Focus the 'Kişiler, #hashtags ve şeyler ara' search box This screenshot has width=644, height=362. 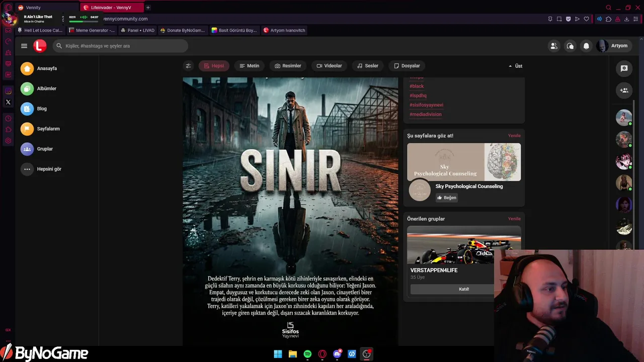(120, 46)
